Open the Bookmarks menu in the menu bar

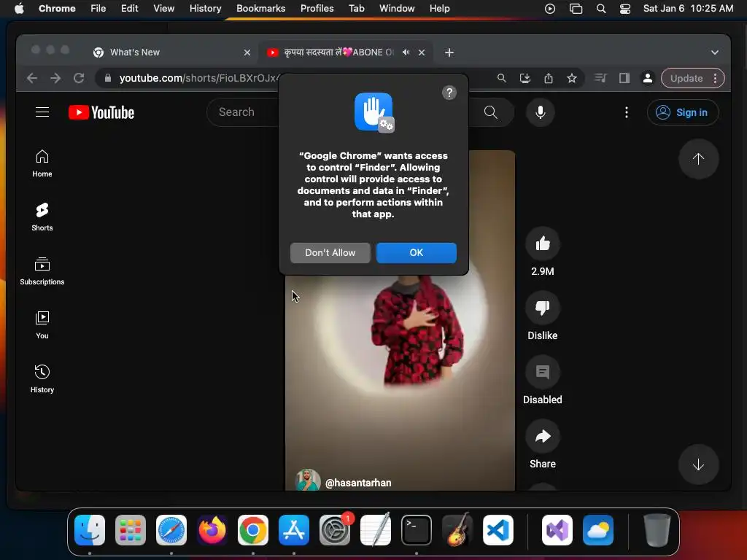(260, 9)
